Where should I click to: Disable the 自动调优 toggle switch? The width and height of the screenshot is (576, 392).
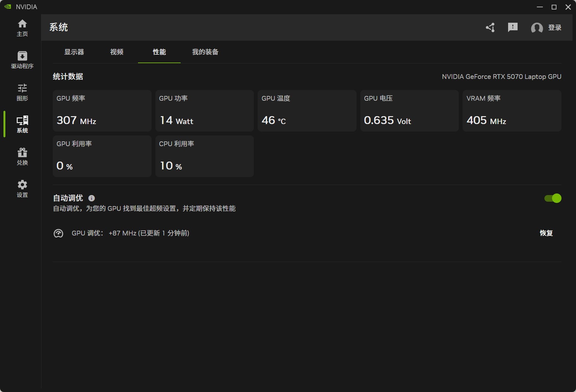tap(553, 198)
